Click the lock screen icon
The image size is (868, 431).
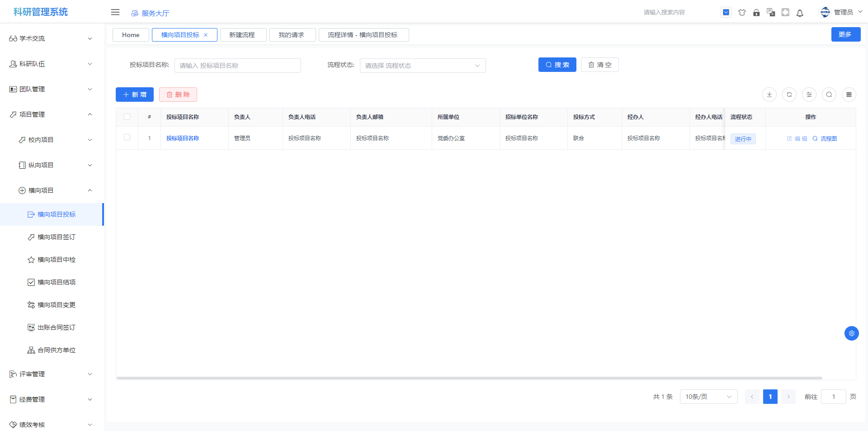pyautogui.click(x=756, y=13)
